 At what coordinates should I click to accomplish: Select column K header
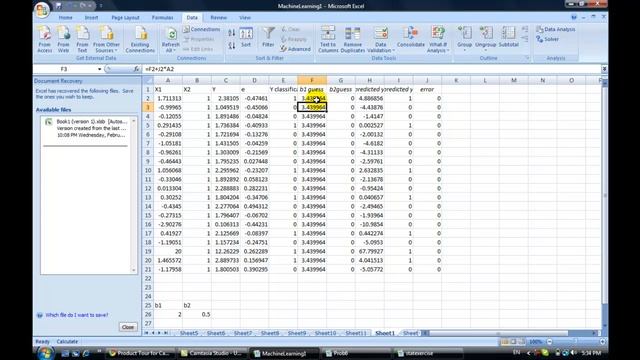456,80
